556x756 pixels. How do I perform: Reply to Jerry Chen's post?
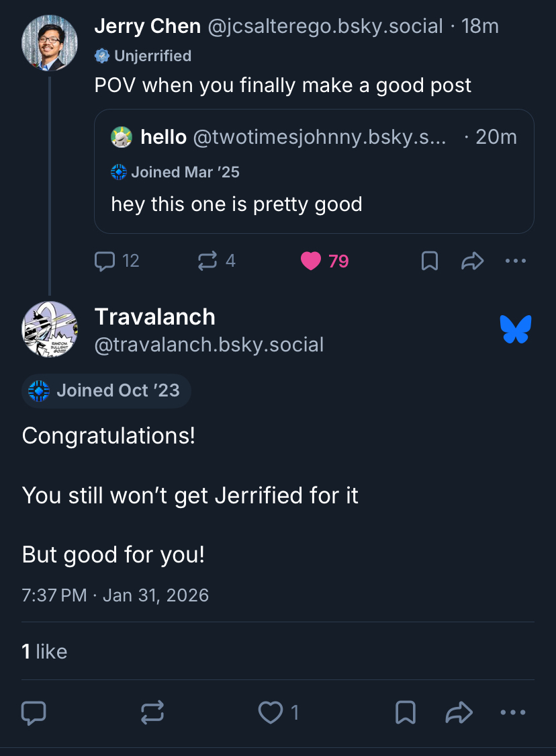pyautogui.click(x=105, y=261)
